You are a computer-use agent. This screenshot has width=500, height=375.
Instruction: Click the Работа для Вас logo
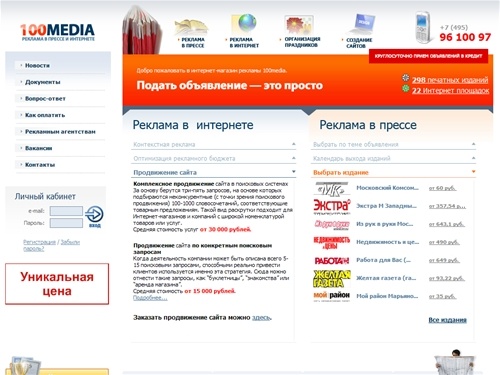(x=332, y=261)
